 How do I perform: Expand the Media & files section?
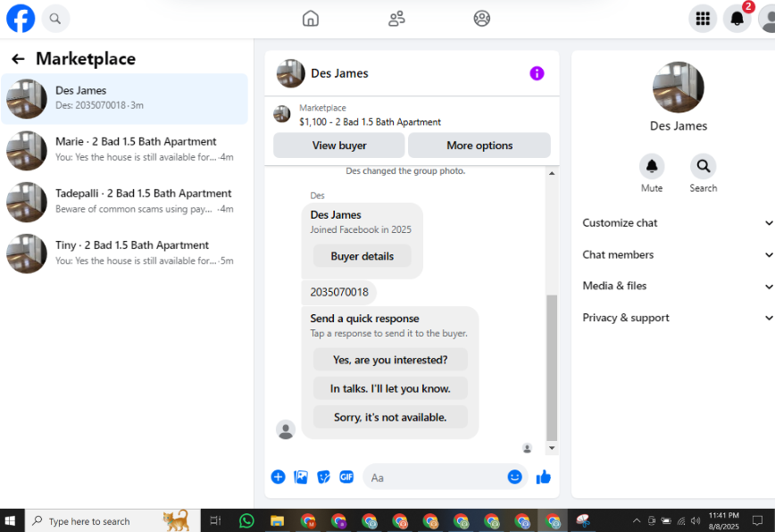pos(677,286)
